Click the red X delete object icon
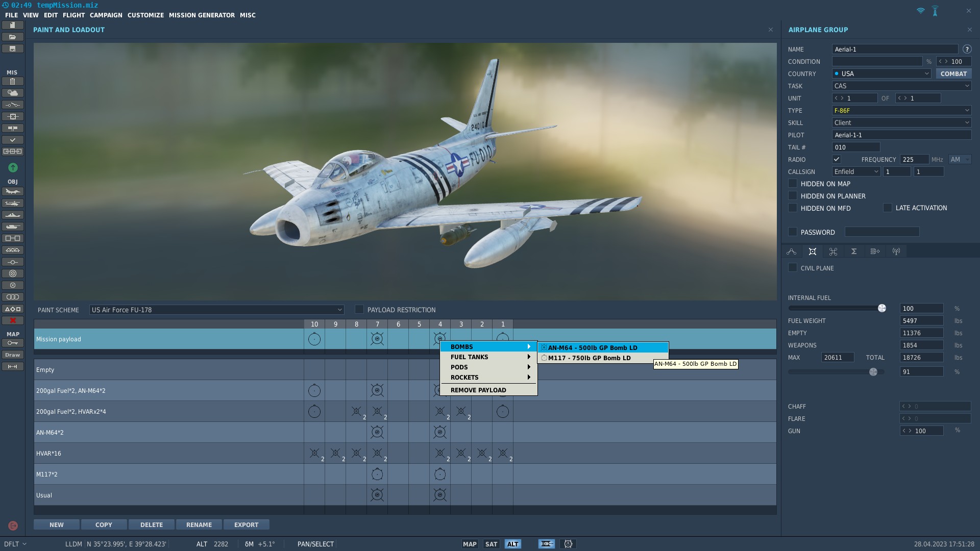The height and width of the screenshot is (551, 980). click(x=13, y=320)
